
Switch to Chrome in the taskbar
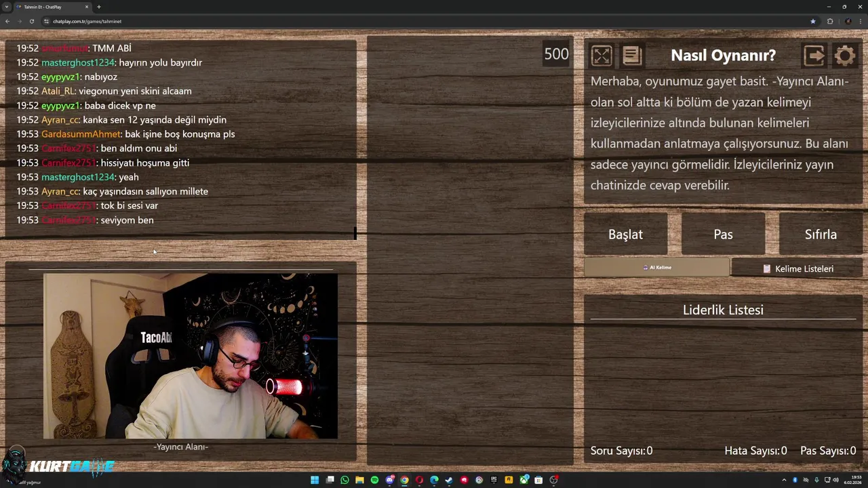404,480
